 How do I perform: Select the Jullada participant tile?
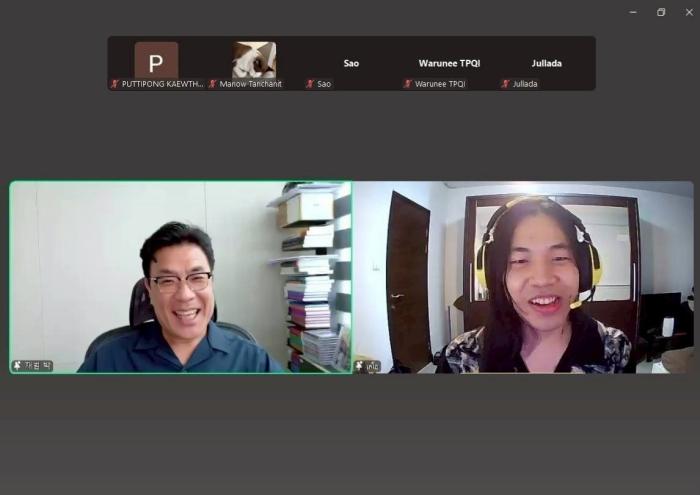[546, 63]
